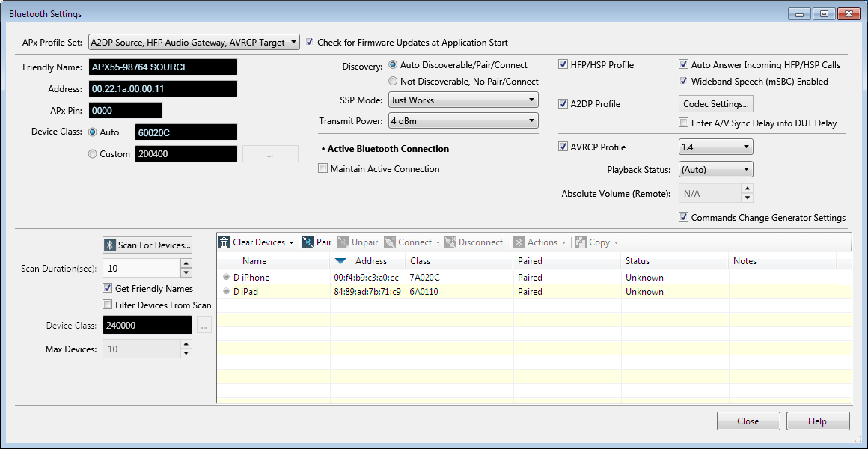Click the Class column header

(420, 261)
